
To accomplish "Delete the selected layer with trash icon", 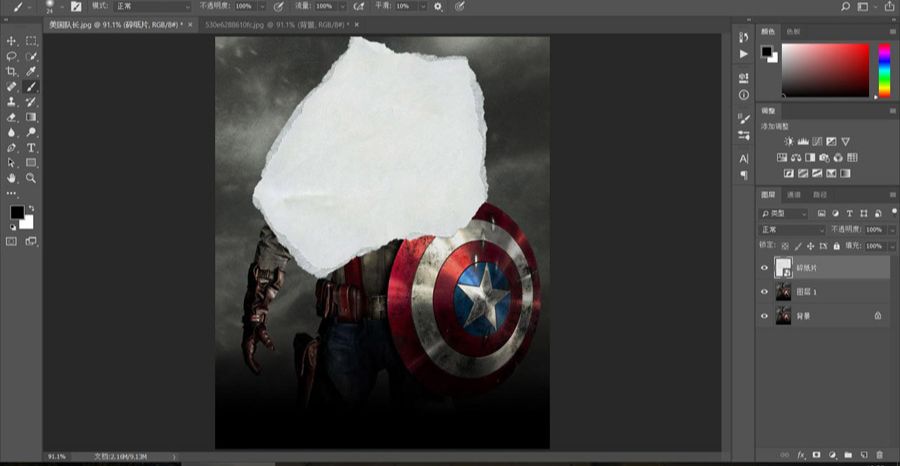I will pos(879,455).
